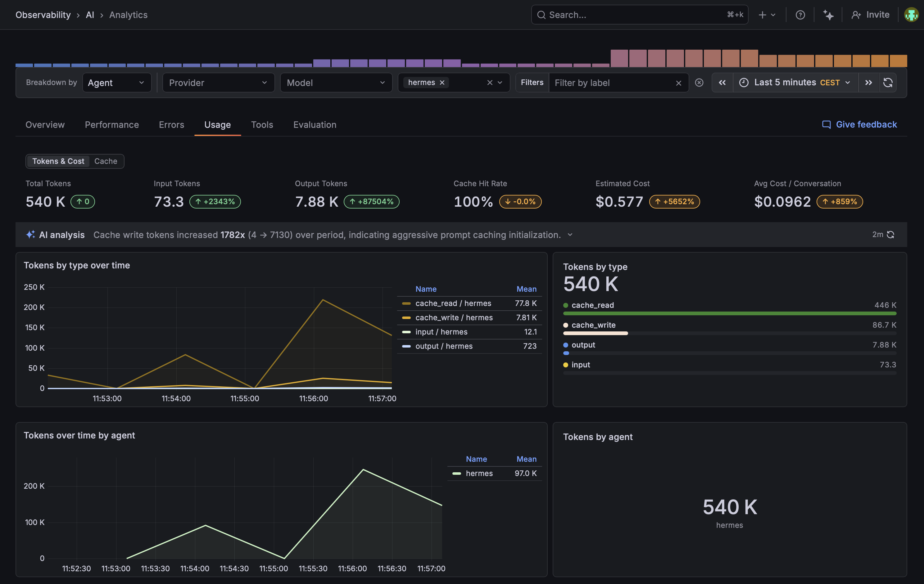Open the Breakdown by Agent dropdown
Image resolution: width=924 pixels, height=584 pixels.
117,83
